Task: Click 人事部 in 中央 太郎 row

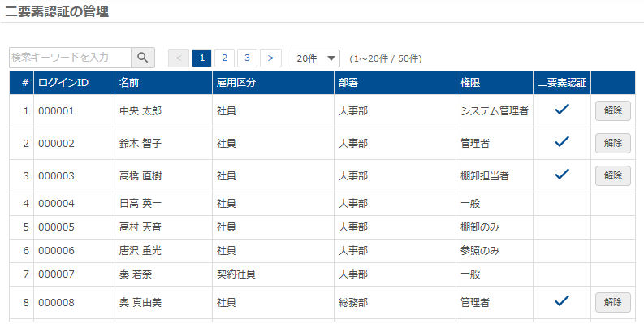Action: [353, 111]
